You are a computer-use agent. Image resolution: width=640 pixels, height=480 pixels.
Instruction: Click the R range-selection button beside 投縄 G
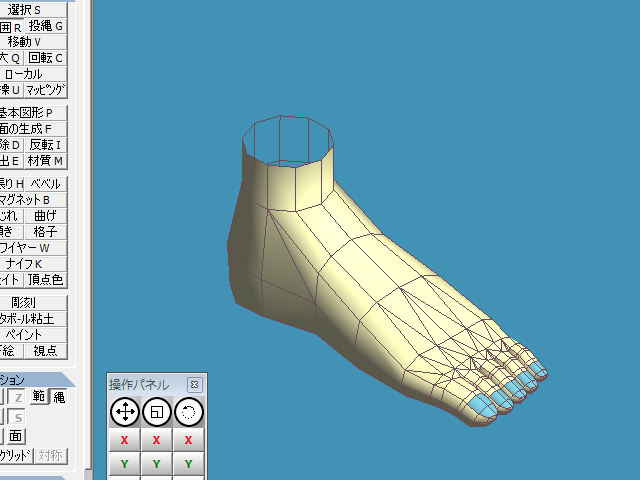tap(11, 26)
